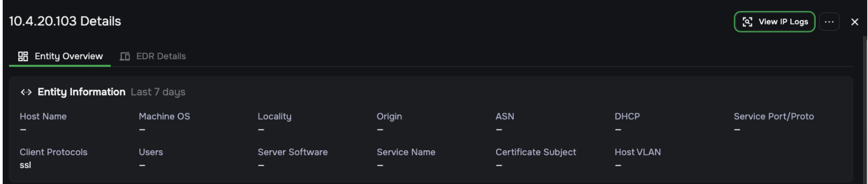868x184 pixels.
Task: Click the Last 7 days label
Action: click(158, 92)
